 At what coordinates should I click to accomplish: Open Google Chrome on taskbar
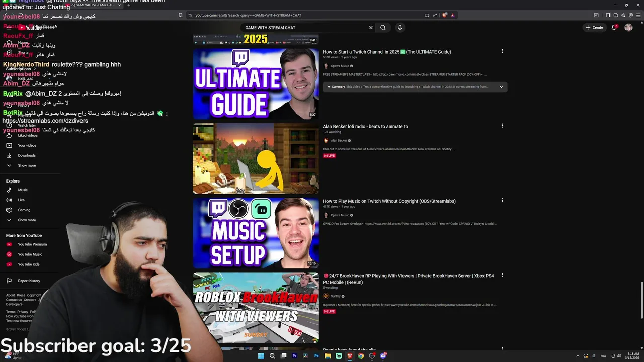tap(361, 356)
